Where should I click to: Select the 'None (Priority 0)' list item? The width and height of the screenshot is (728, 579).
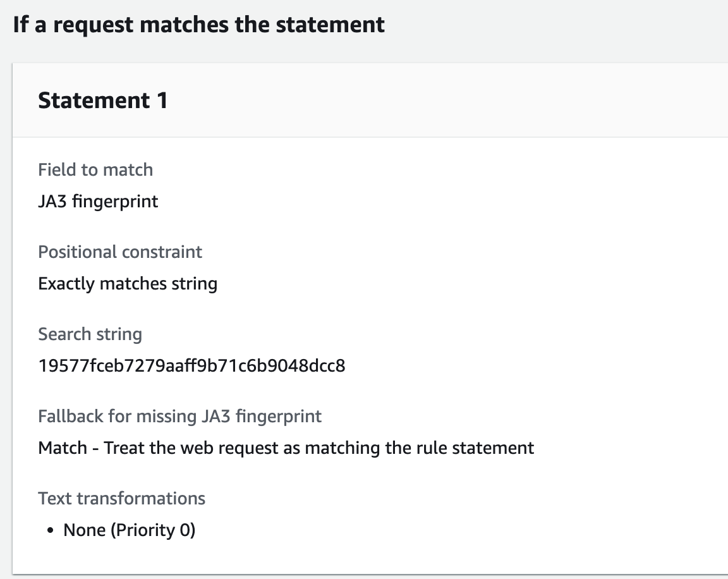click(129, 530)
